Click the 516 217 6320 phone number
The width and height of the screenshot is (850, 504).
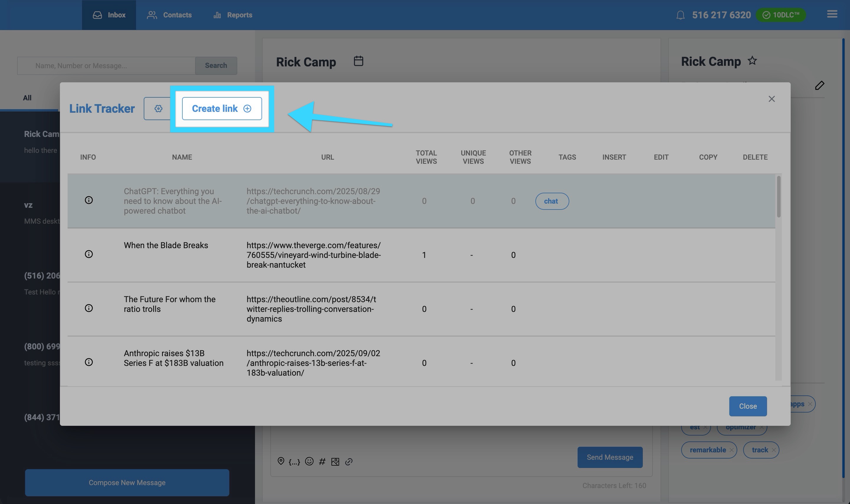(721, 15)
